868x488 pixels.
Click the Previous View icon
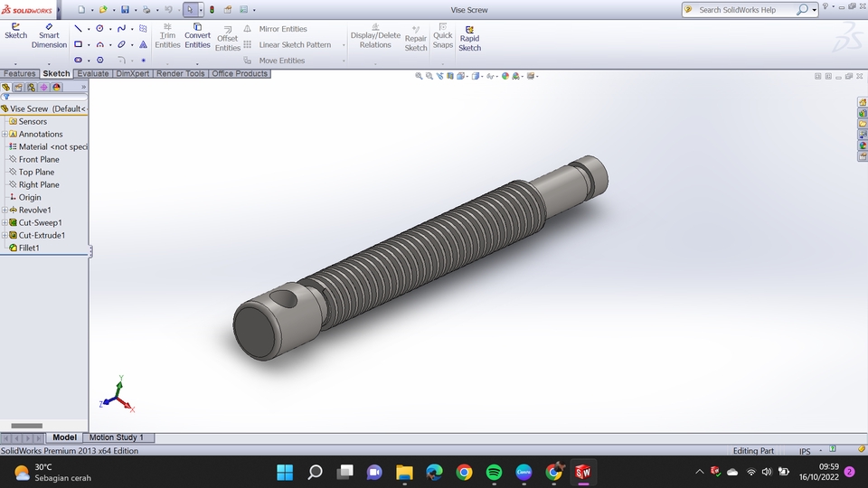(x=439, y=76)
